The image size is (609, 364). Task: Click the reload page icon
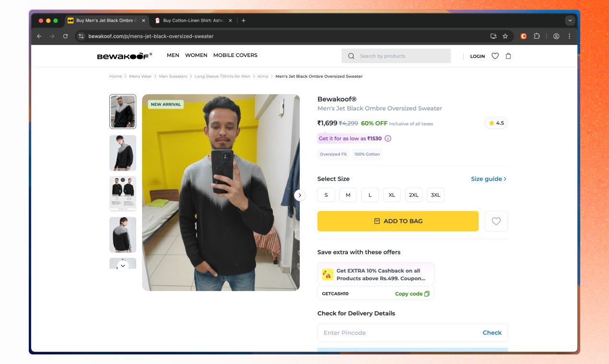pyautogui.click(x=65, y=36)
